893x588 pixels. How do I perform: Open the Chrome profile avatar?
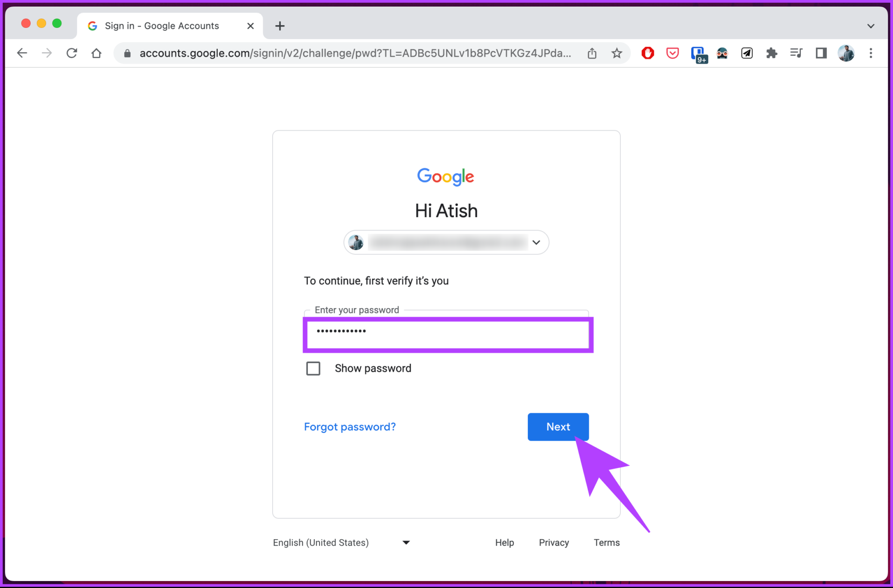tap(846, 53)
